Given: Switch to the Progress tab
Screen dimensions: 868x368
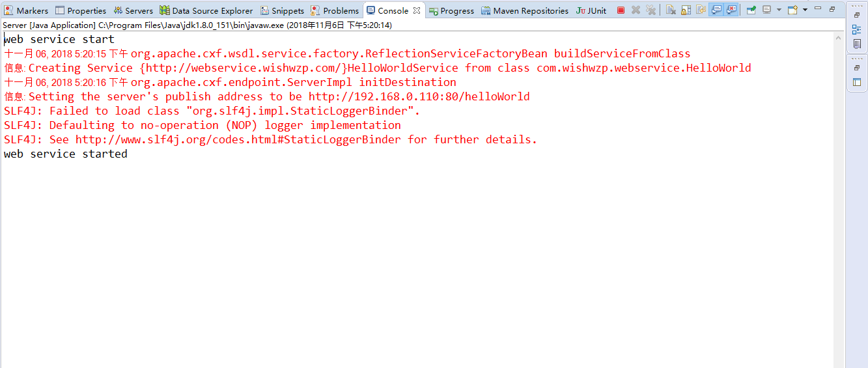Looking at the screenshot, I should pyautogui.click(x=451, y=10).
